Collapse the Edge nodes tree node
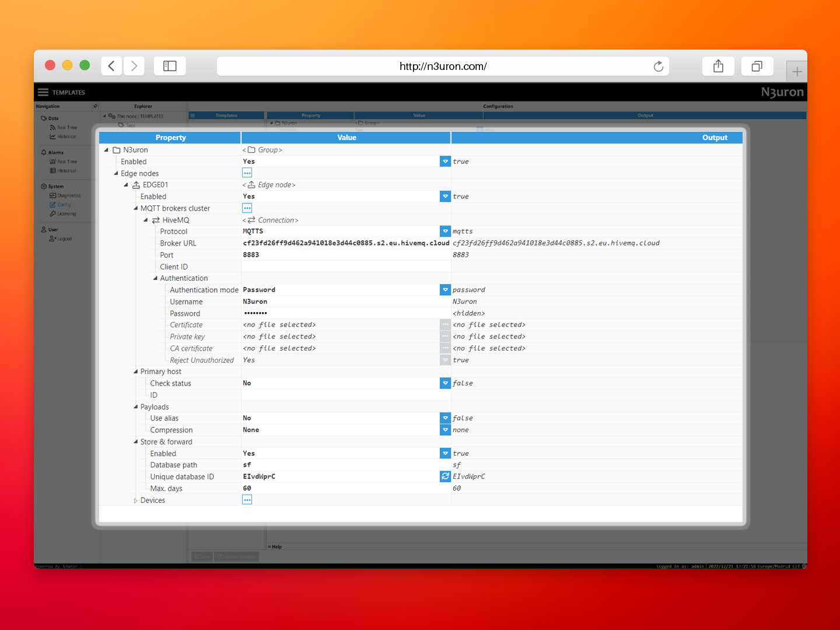The width and height of the screenshot is (840, 630). [116, 173]
